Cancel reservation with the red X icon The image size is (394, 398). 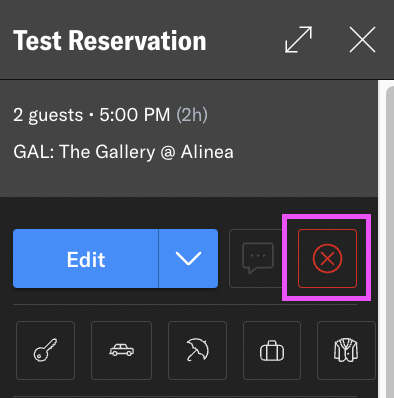(327, 258)
